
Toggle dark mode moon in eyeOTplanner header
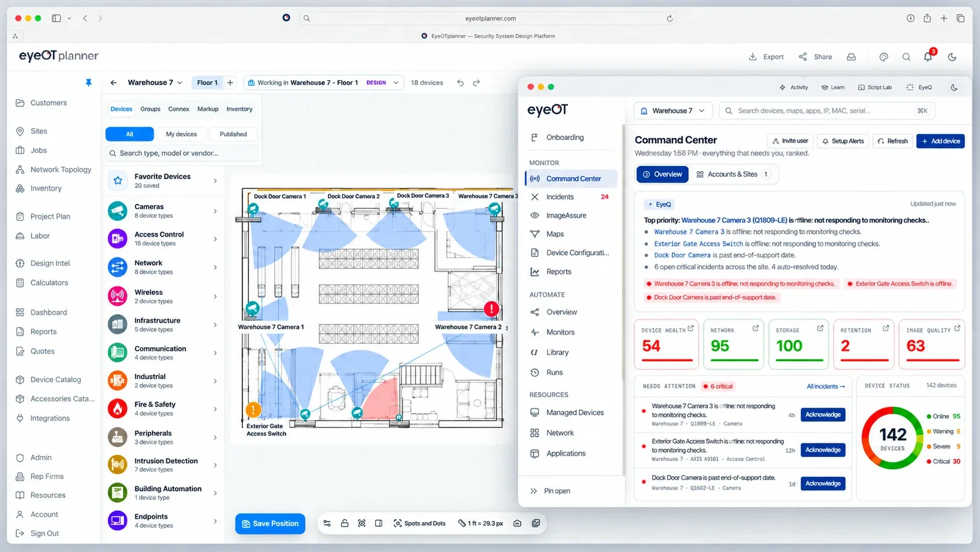pos(952,57)
